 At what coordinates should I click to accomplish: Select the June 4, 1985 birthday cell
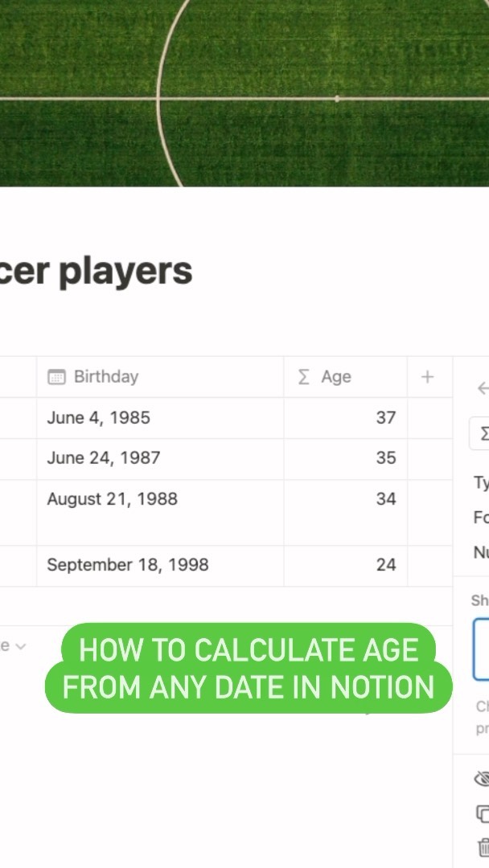click(98, 418)
